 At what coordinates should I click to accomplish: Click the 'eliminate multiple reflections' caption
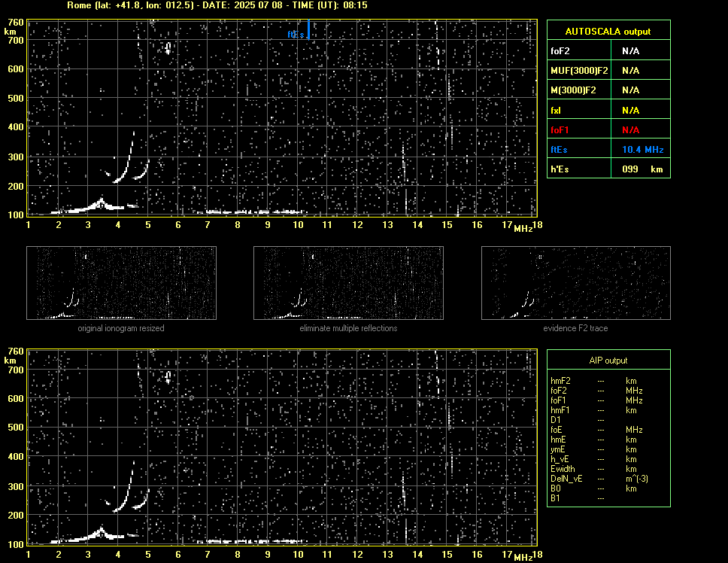pyautogui.click(x=348, y=328)
